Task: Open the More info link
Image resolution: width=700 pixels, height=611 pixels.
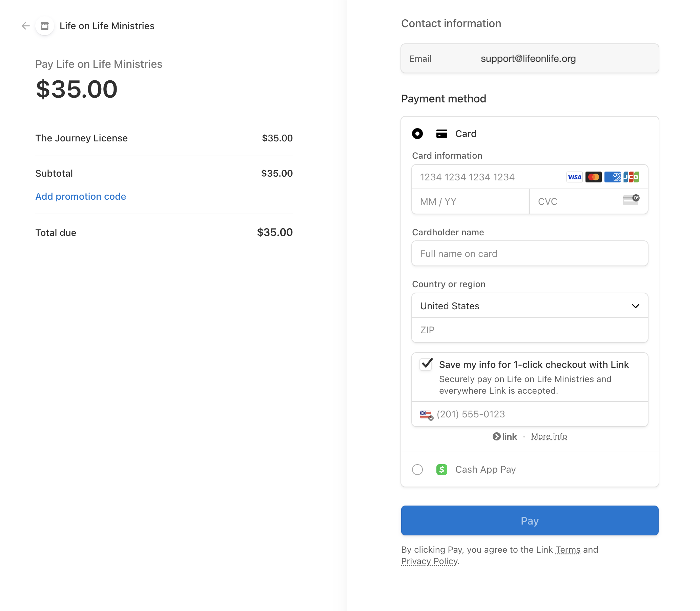Action: pyautogui.click(x=549, y=437)
